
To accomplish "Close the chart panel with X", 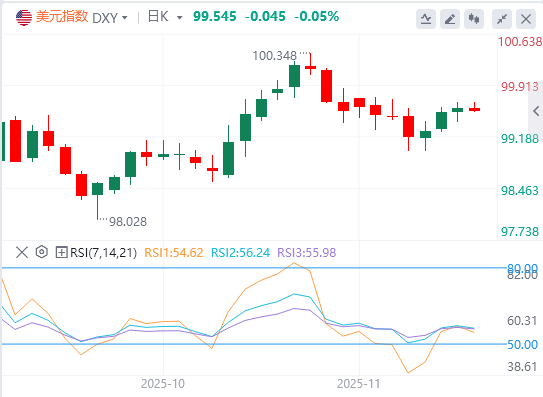I will click(x=526, y=19).
